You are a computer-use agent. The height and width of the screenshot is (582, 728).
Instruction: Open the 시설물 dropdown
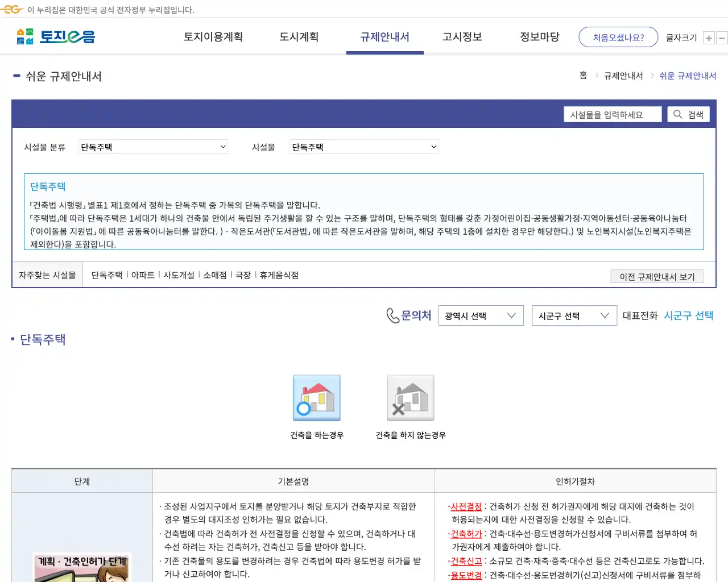[363, 147]
